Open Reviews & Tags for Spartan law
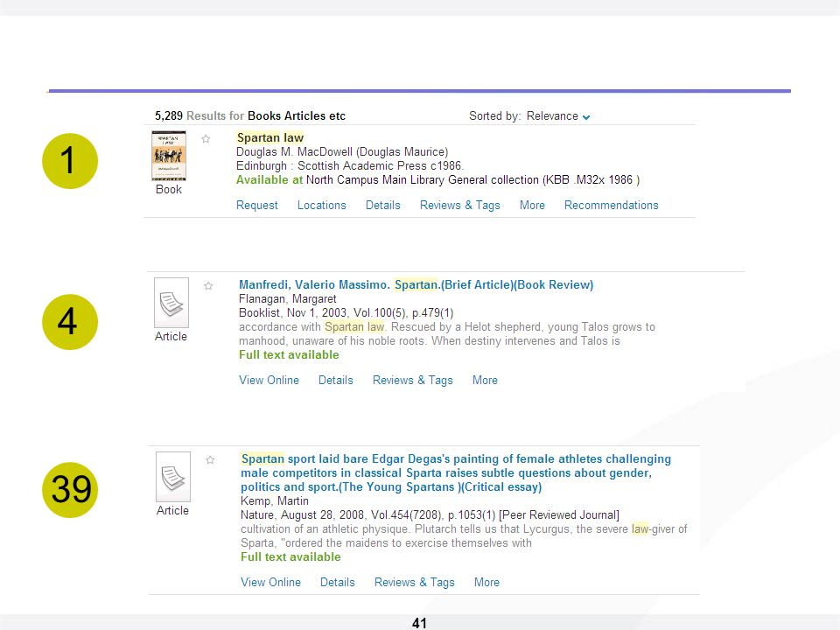840x630 pixels. pyautogui.click(x=459, y=205)
